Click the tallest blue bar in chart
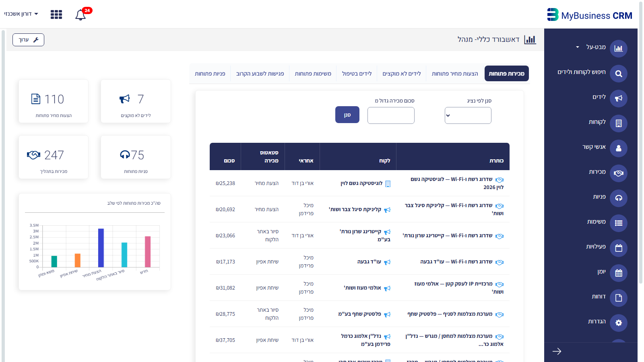 101,248
